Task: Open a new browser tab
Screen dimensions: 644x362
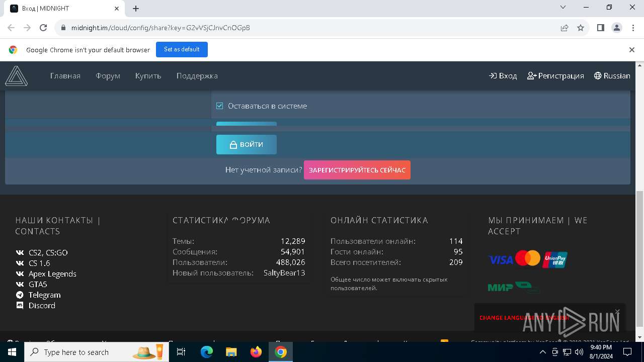Action: click(x=136, y=9)
